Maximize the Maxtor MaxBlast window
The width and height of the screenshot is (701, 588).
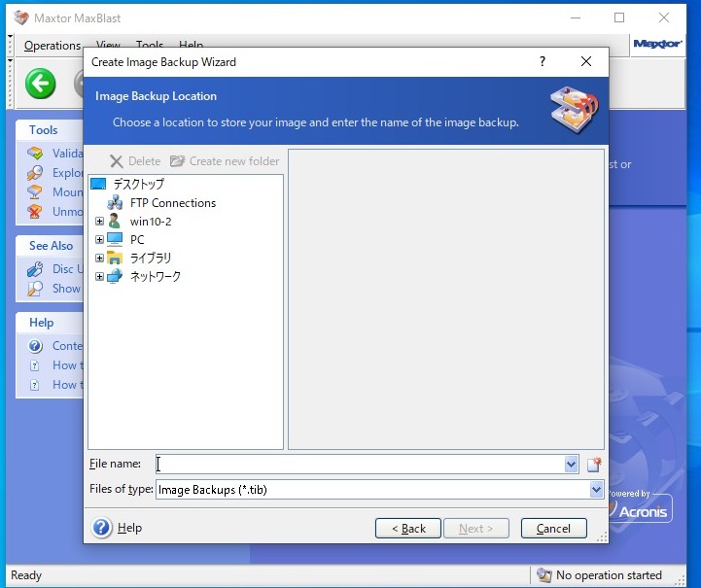[619, 17]
